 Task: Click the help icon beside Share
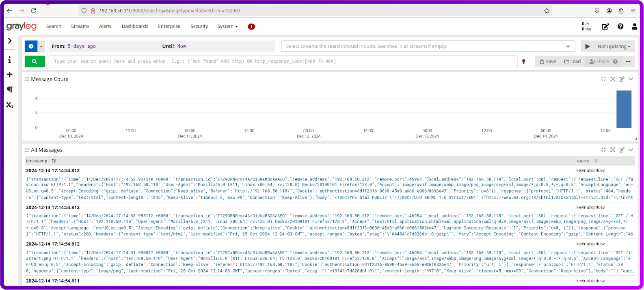[x=615, y=62]
